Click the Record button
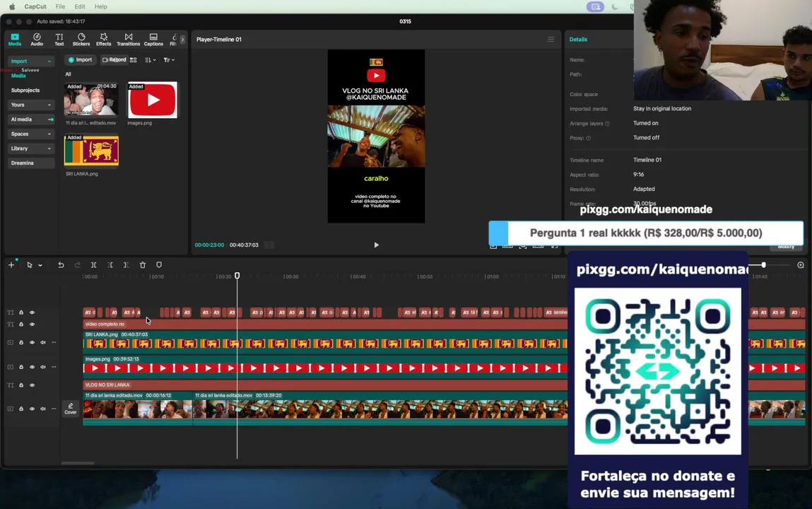 point(114,60)
